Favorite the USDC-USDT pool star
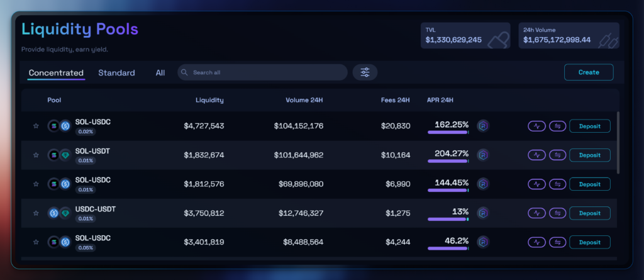The height and width of the screenshot is (280, 644). tap(36, 213)
